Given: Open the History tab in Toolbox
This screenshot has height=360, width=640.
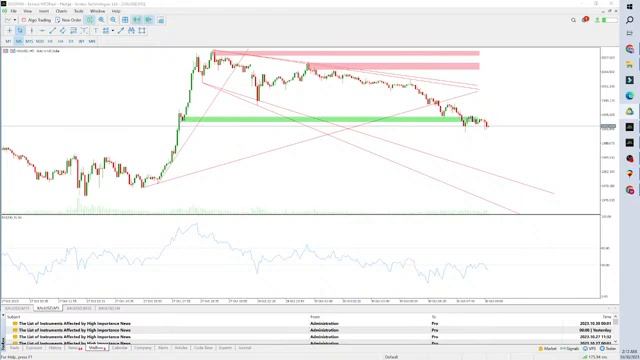Looking at the screenshot, I should [55, 348].
